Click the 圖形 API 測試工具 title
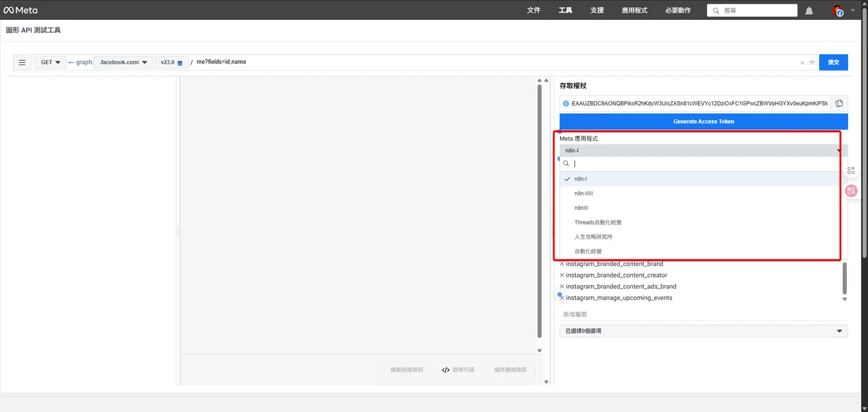This screenshot has height=412, width=868. (33, 30)
